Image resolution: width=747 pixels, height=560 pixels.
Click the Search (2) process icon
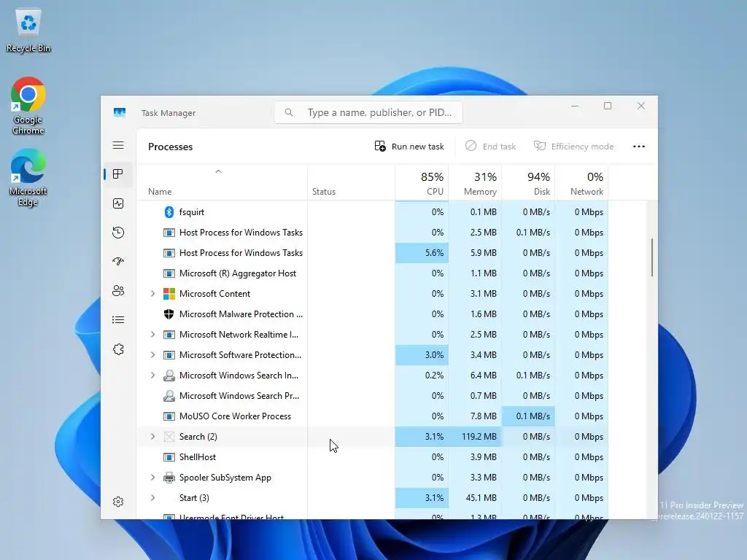click(169, 437)
